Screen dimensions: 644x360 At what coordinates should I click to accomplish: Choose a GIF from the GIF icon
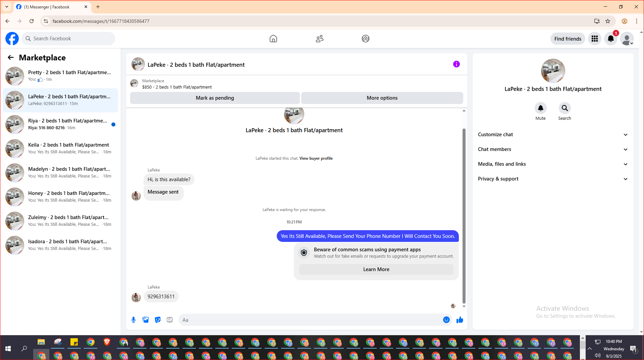coord(170,320)
